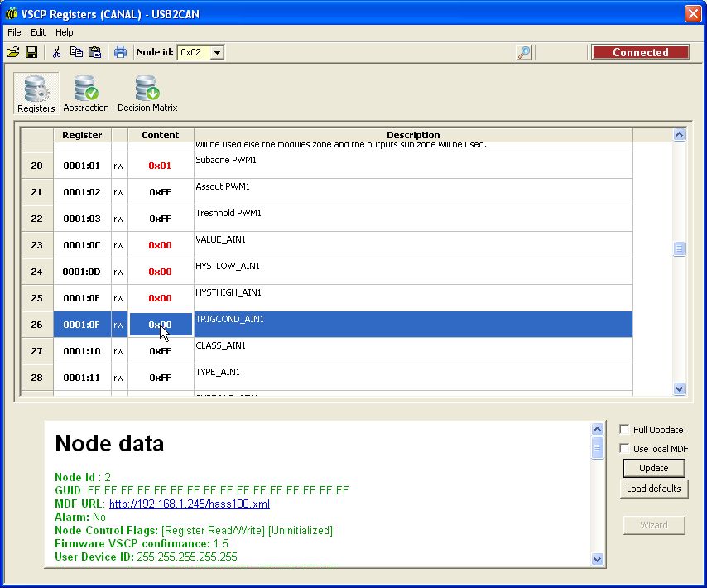The height and width of the screenshot is (588, 707).
Task: Click the Print toolbar icon
Action: point(120,52)
